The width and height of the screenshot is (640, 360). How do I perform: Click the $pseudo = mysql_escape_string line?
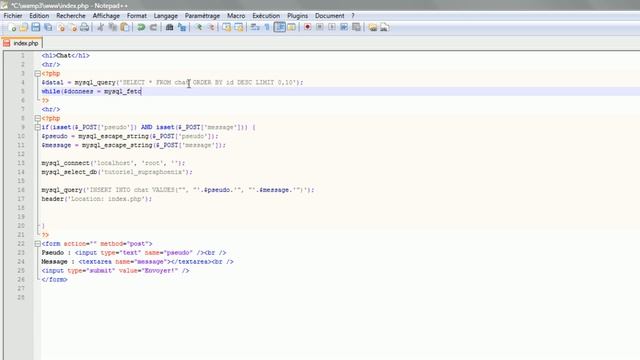point(130,136)
